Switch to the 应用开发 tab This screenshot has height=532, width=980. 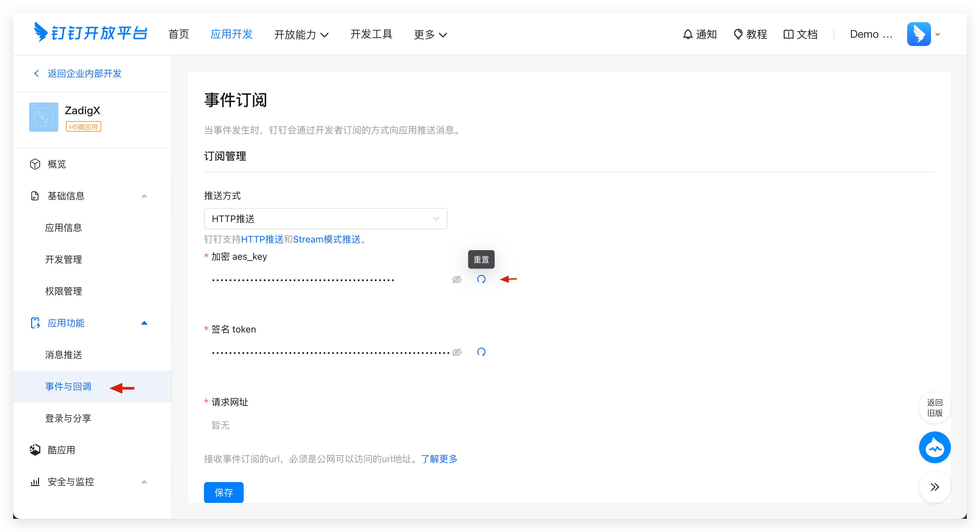231,34
